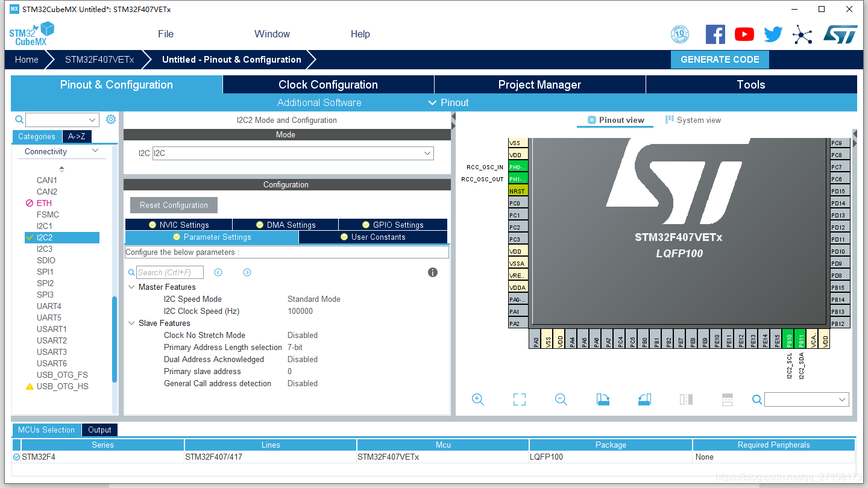
Task: Click Reset Configuration button
Action: click(x=174, y=205)
